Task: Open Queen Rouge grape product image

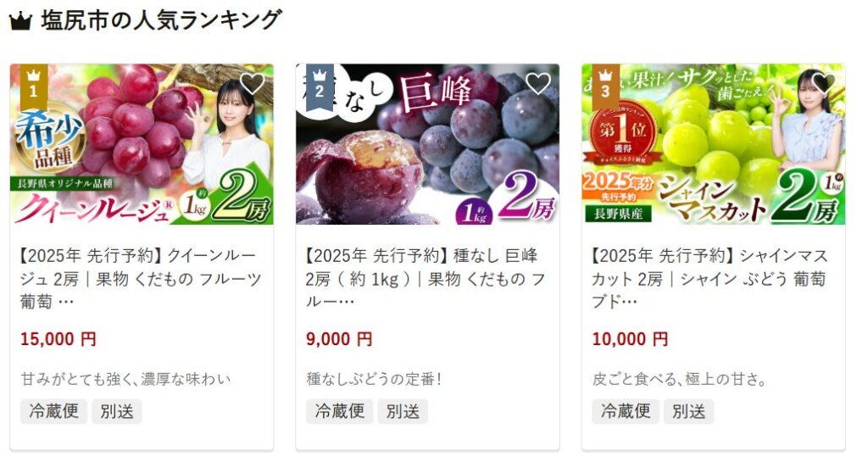Action: pyautogui.click(x=142, y=144)
